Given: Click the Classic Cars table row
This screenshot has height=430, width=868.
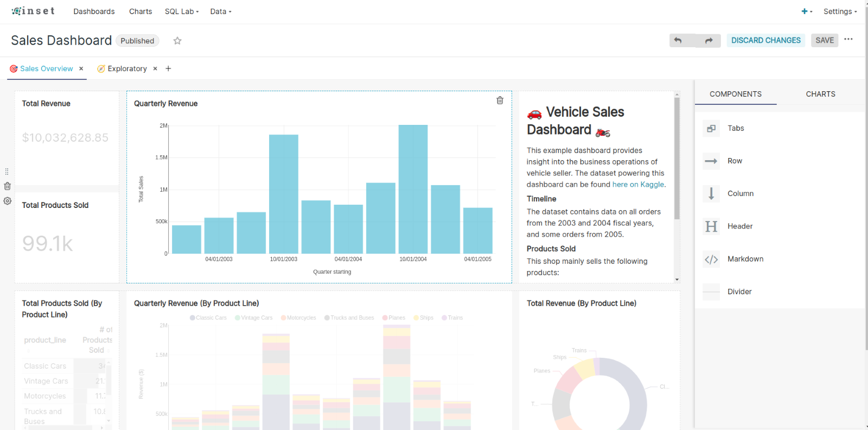Looking at the screenshot, I should click(x=66, y=366).
